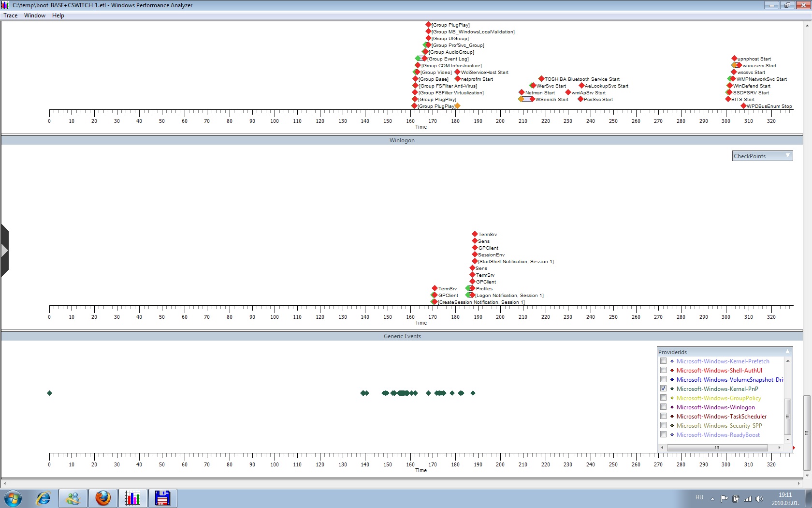812x508 pixels.
Task: Enable Microsoft-Windows-Security-SPP provider checkbox
Action: point(663,425)
